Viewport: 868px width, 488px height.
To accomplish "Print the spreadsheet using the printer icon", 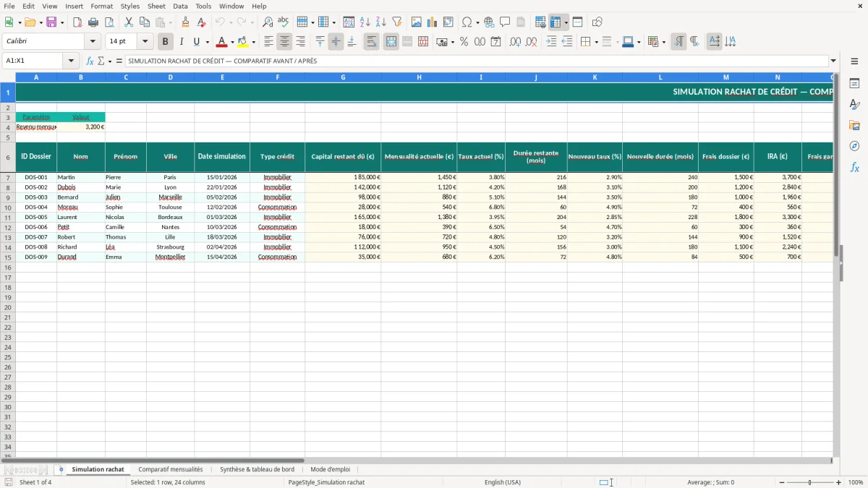I will pyautogui.click(x=93, y=22).
